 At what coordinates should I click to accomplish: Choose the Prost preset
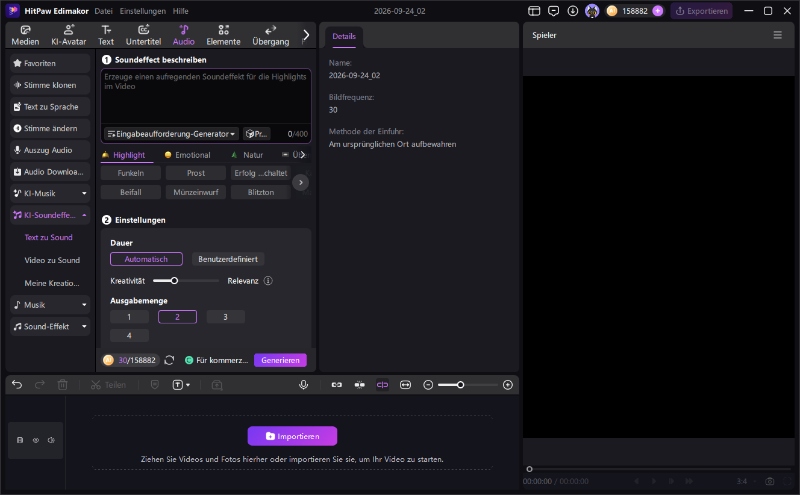coord(196,173)
